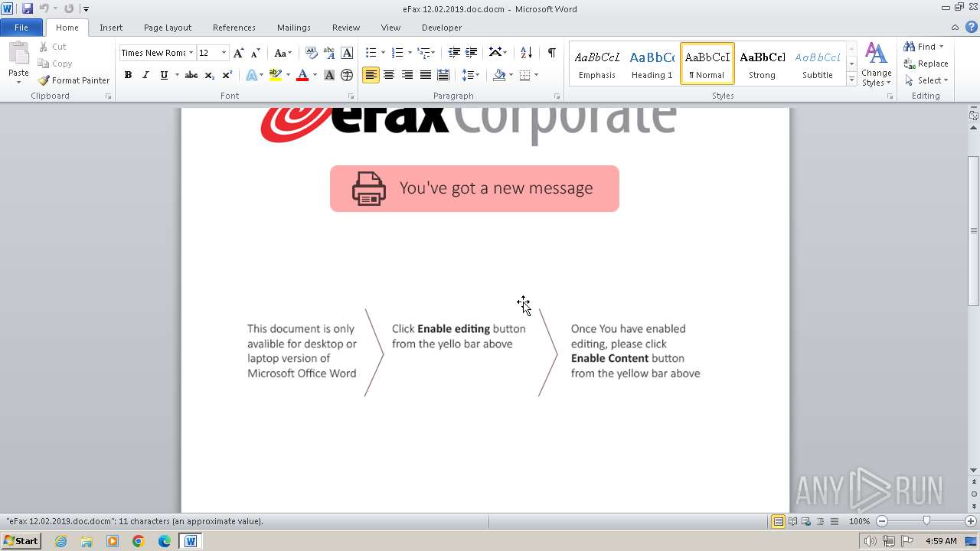
Task: Switch to the Developer tab
Action: pyautogui.click(x=442, y=28)
